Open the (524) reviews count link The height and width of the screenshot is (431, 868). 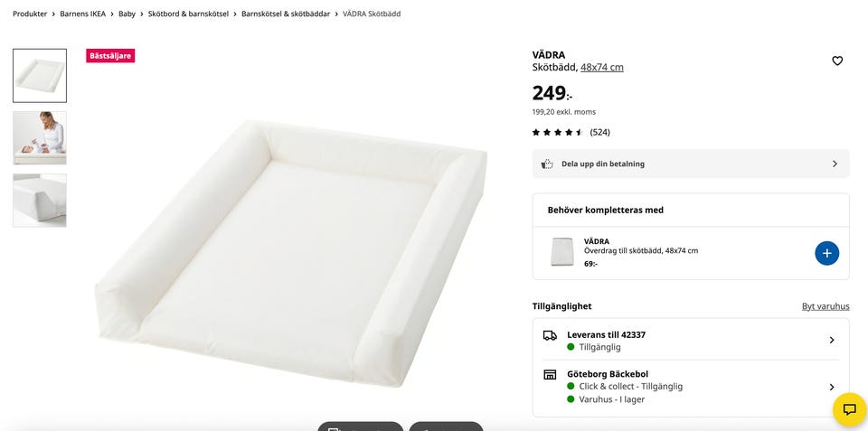(x=599, y=133)
